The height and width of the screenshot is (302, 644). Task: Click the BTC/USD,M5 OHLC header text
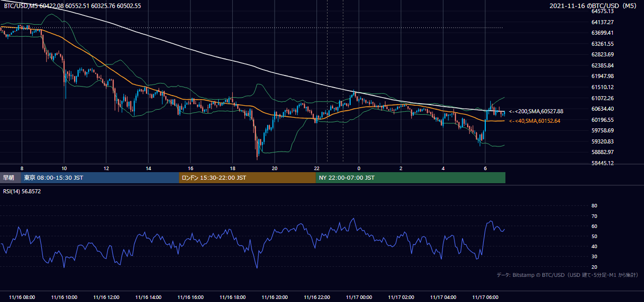click(73, 6)
